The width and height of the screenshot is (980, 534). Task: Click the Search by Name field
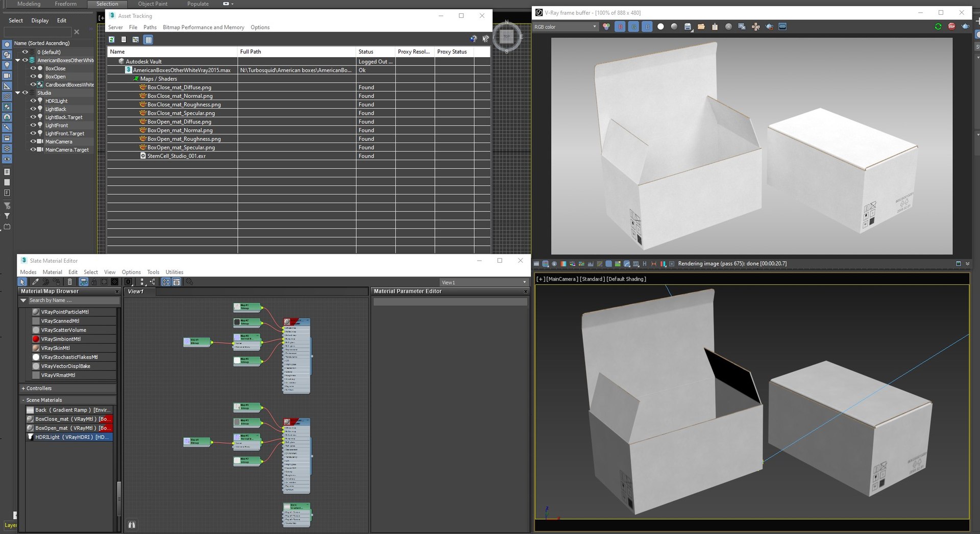(x=74, y=300)
